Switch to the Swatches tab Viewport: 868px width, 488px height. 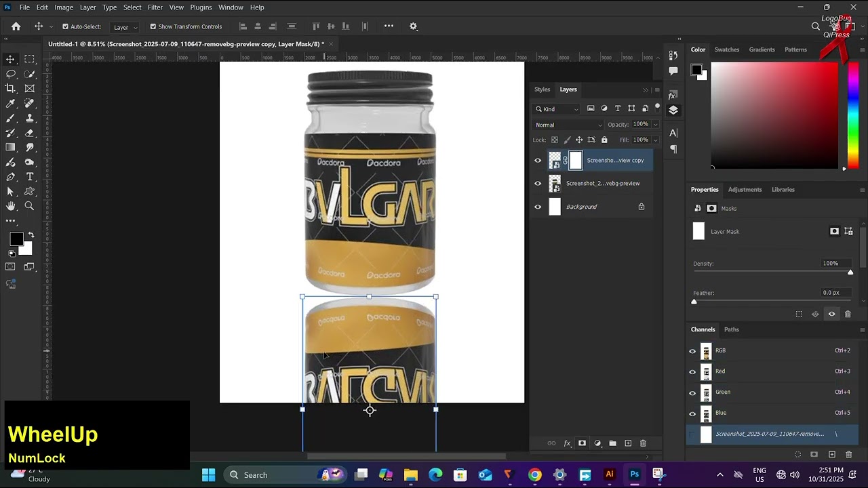coord(726,49)
